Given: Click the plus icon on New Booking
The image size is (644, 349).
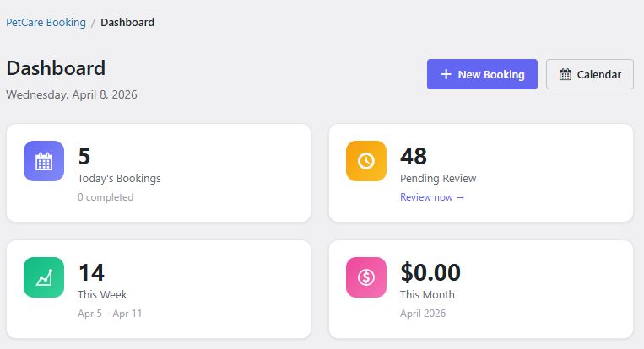Looking at the screenshot, I should 446,74.
